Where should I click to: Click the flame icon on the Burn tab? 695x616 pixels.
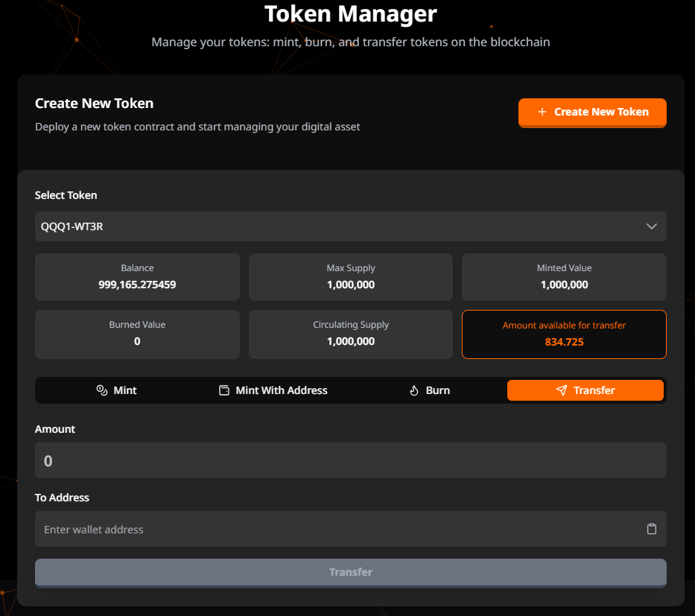[414, 390]
